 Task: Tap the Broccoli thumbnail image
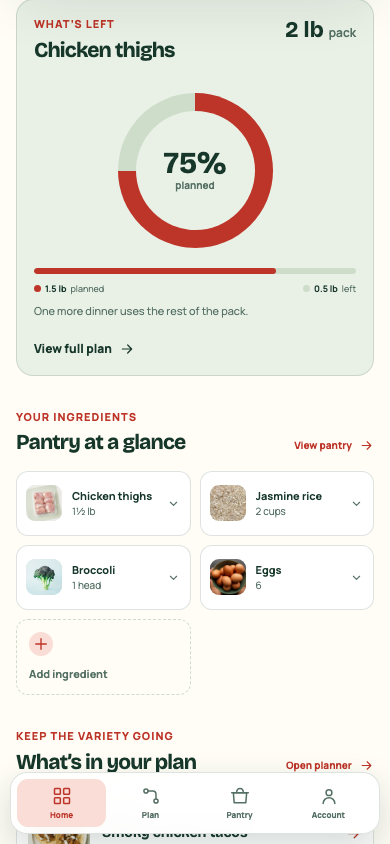44,577
